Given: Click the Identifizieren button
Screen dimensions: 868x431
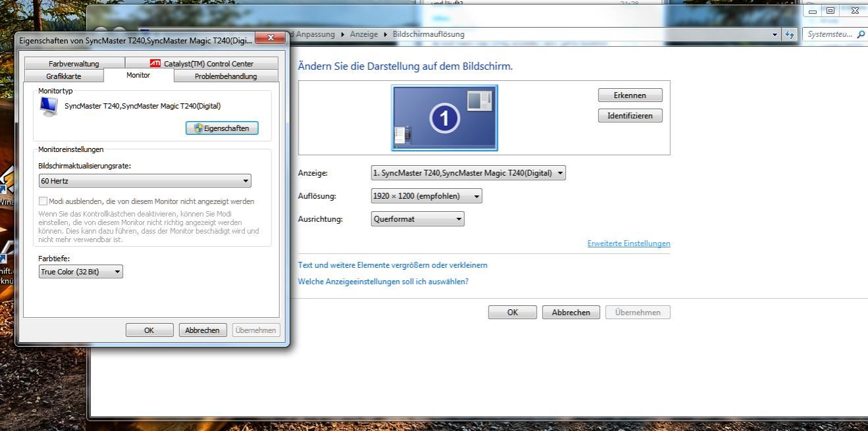Looking at the screenshot, I should (x=630, y=116).
